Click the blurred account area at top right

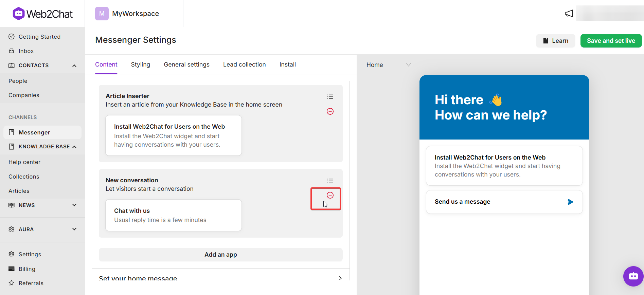point(610,14)
